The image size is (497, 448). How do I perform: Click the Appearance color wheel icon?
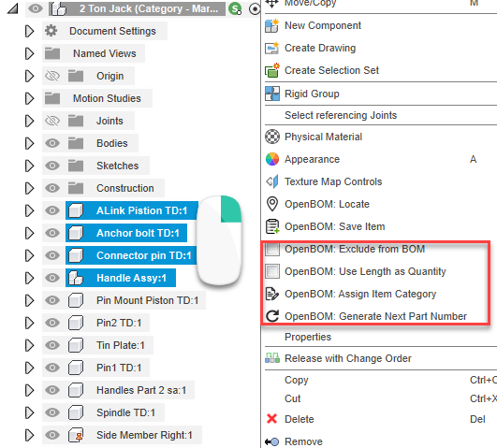272,159
